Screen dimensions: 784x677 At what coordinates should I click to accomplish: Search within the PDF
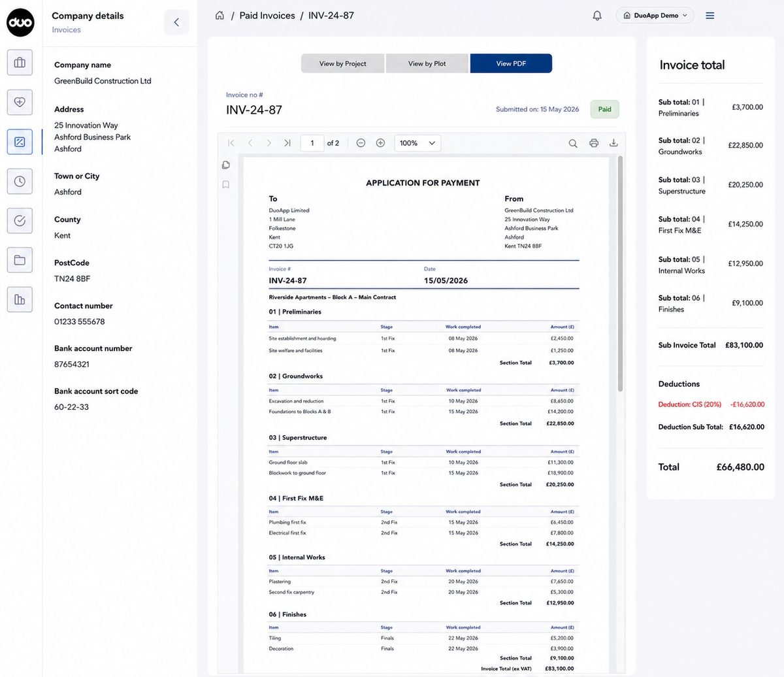pos(573,143)
